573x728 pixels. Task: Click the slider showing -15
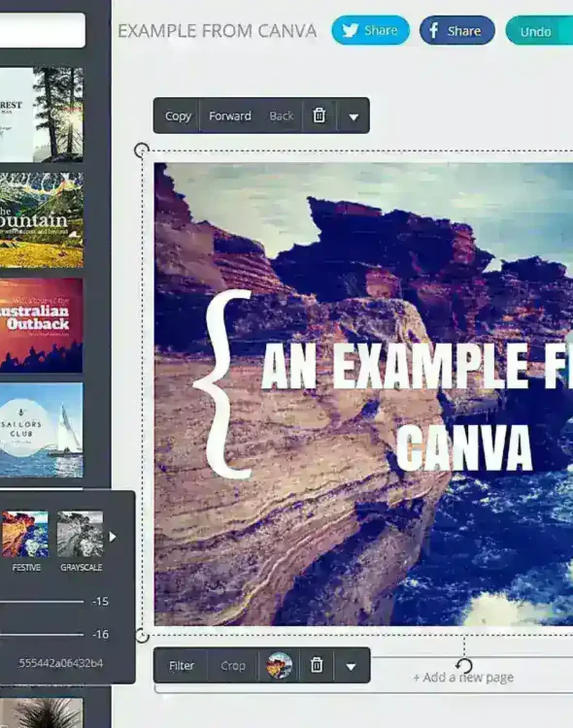tap(42, 601)
